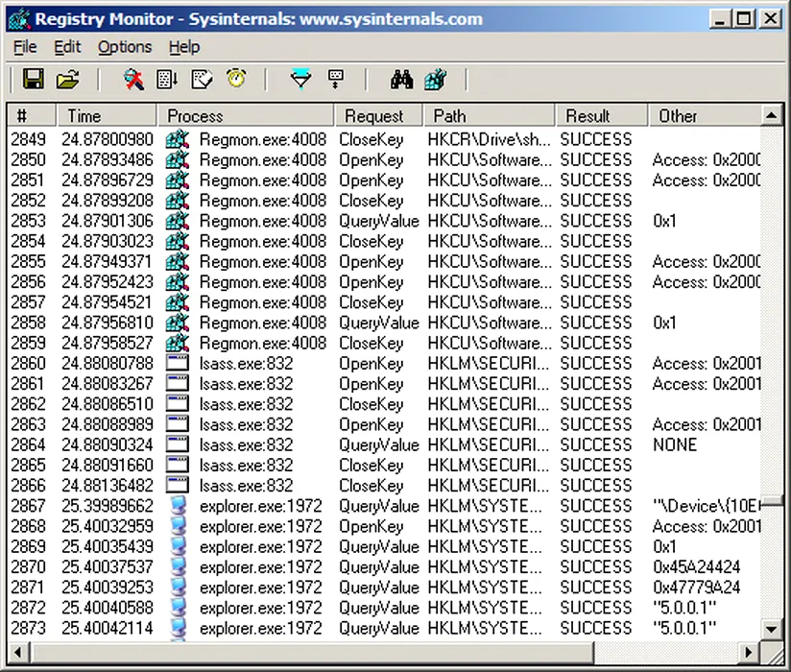This screenshot has height=672, width=791.
Task: Click the 0x45A24424 value
Action: click(x=697, y=567)
